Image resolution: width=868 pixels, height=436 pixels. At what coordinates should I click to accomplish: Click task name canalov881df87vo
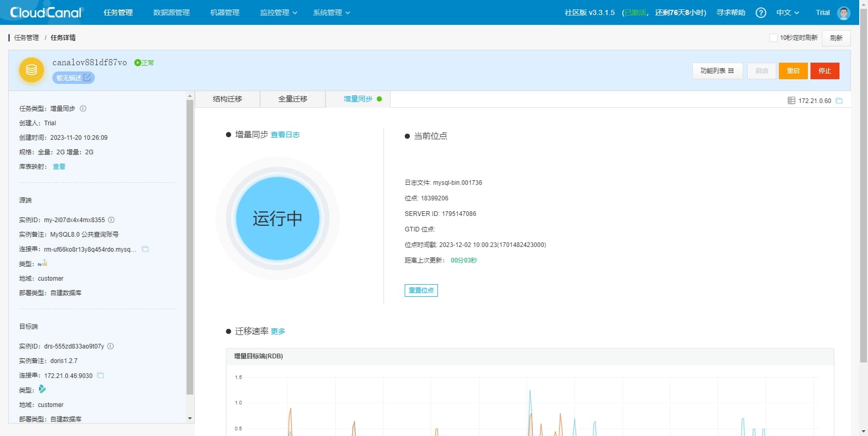[90, 63]
